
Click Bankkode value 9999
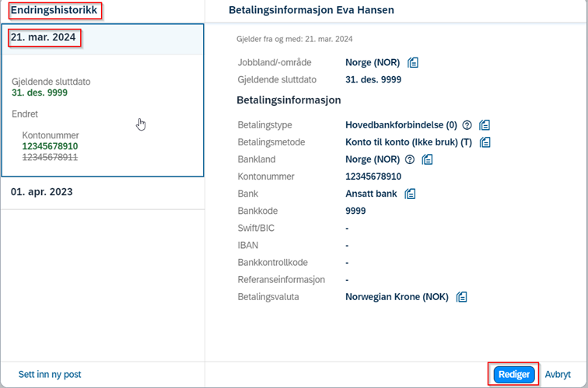click(355, 211)
